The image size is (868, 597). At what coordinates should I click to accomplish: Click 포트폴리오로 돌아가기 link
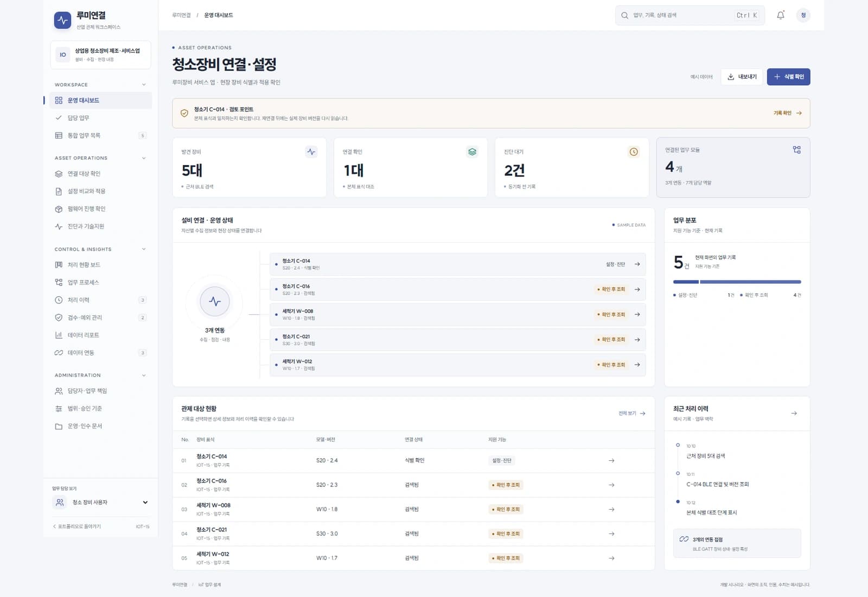point(77,526)
